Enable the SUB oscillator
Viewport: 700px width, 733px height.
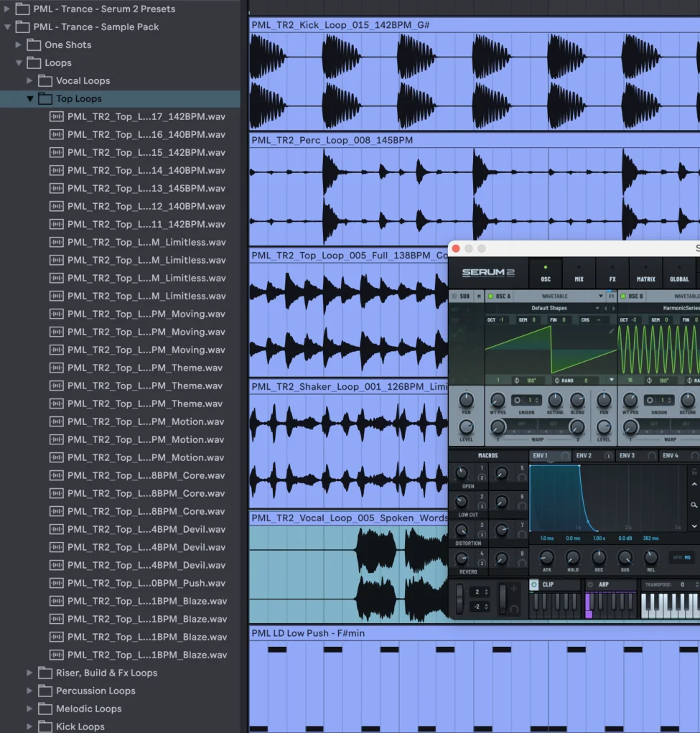click(454, 296)
